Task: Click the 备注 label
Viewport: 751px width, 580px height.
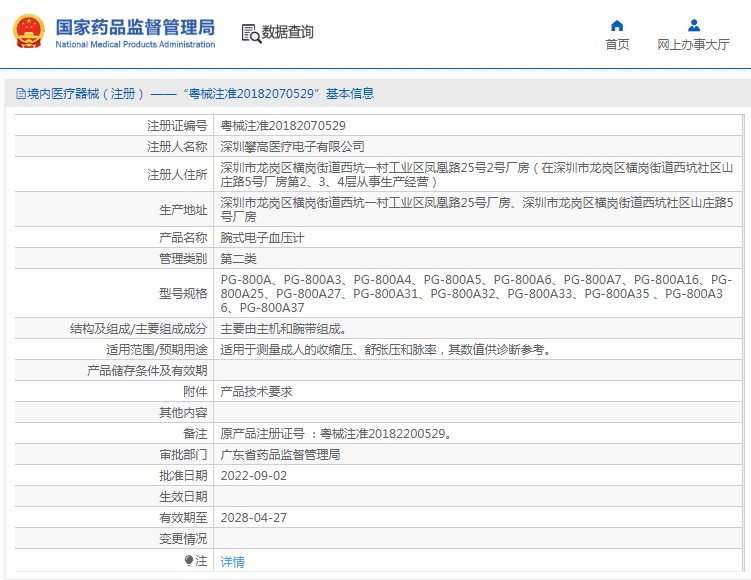Action: [x=195, y=434]
